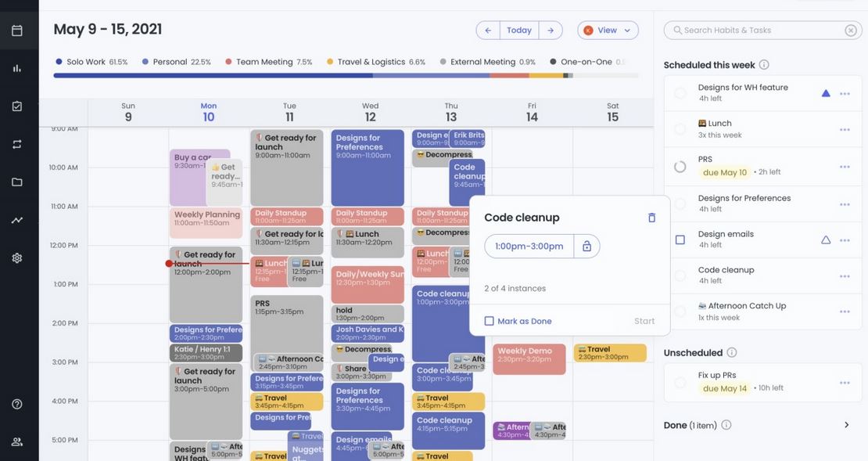This screenshot has width=868, height=461.
Task: Click Travel & Logistics 6.6% legend color
Action: click(330, 62)
